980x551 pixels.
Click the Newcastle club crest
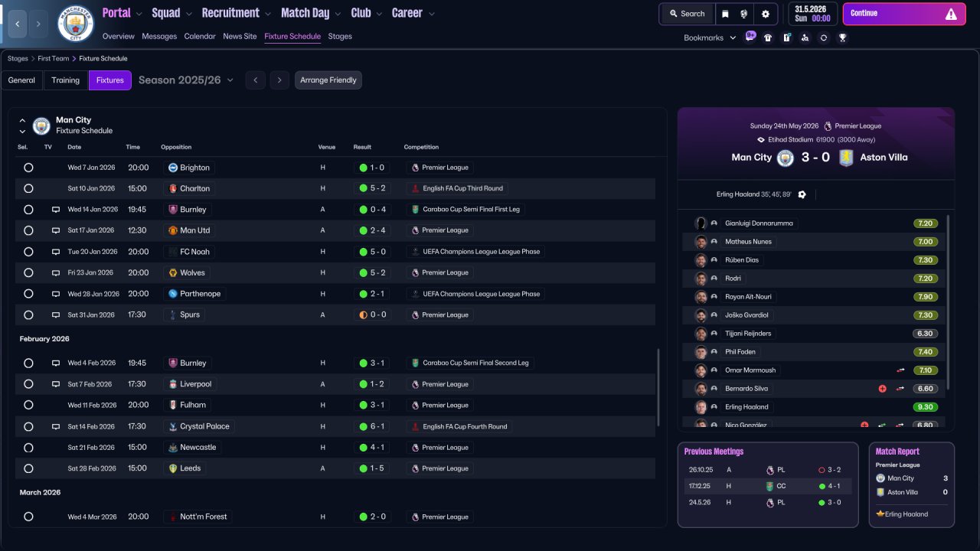click(173, 448)
